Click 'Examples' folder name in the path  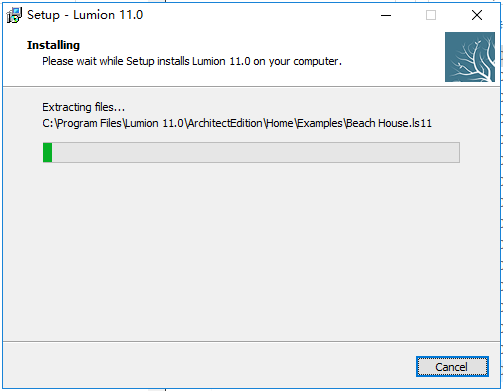[320, 123]
